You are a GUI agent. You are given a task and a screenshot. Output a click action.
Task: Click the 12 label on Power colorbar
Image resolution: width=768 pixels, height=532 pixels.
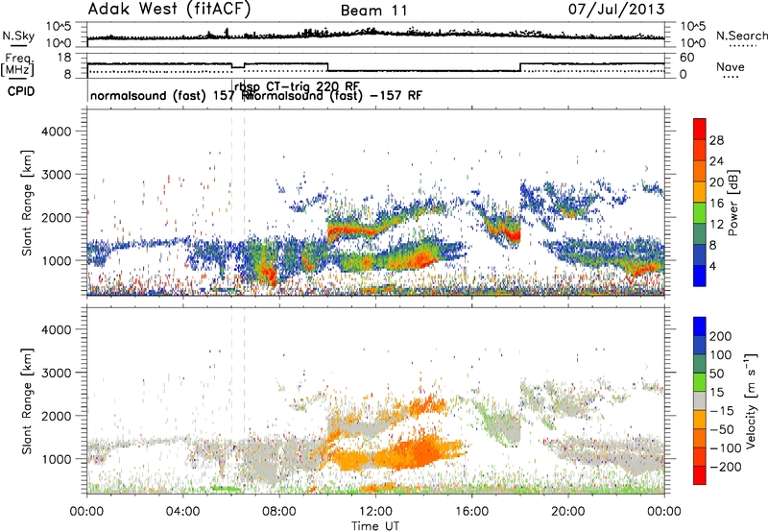point(716,225)
